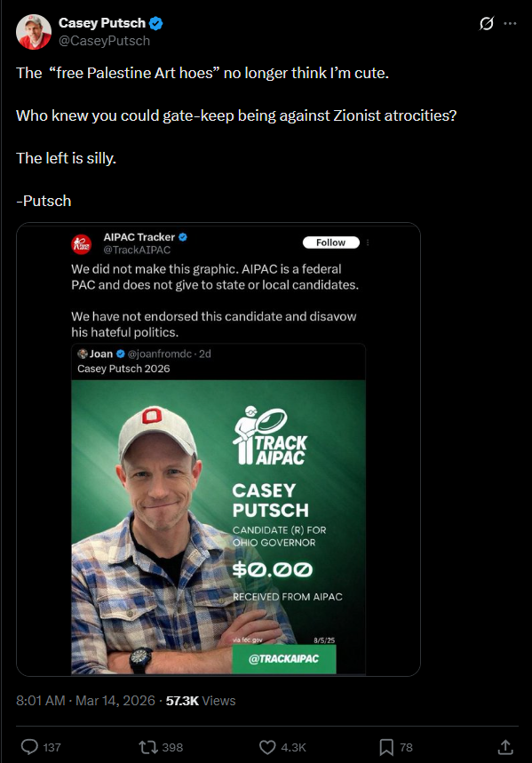The image size is (532, 763).
Task: Click the AIPAC Tracker avatar in the quoted tweet
Action: tap(81, 242)
